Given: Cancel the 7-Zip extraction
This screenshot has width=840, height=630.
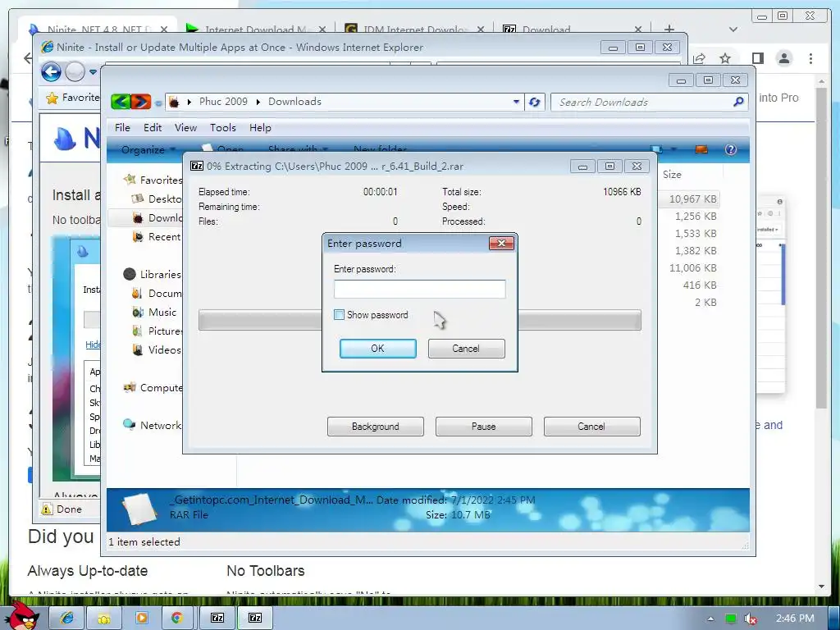Looking at the screenshot, I should coord(592,427).
